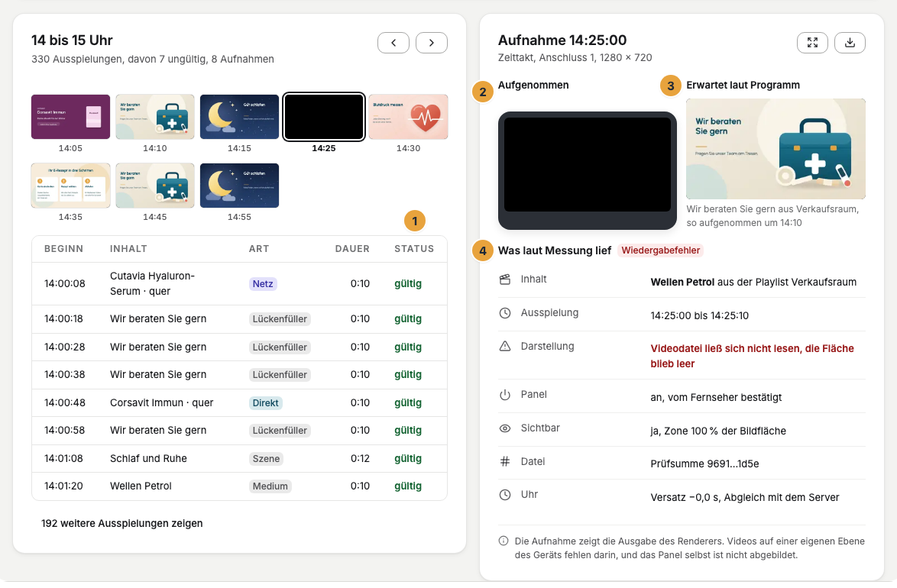The height and width of the screenshot is (588, 897).
Task: Select the 14:00:18 row start time
Action: [x=65, y=318]
